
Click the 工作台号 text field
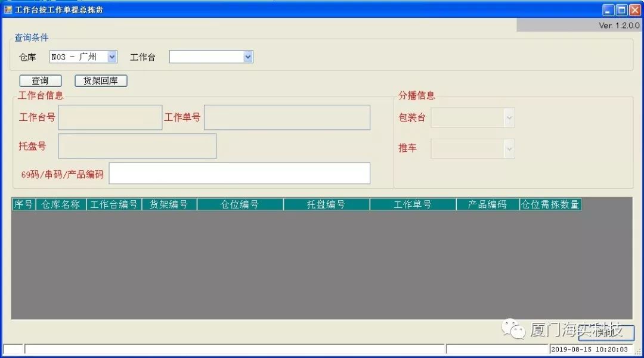pos(110,117)
